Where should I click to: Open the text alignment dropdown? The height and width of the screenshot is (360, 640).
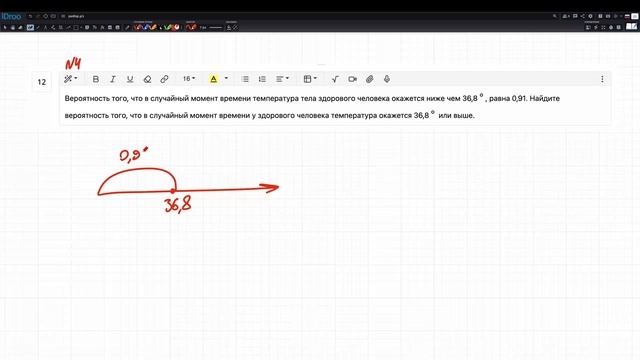click(282, 79)
